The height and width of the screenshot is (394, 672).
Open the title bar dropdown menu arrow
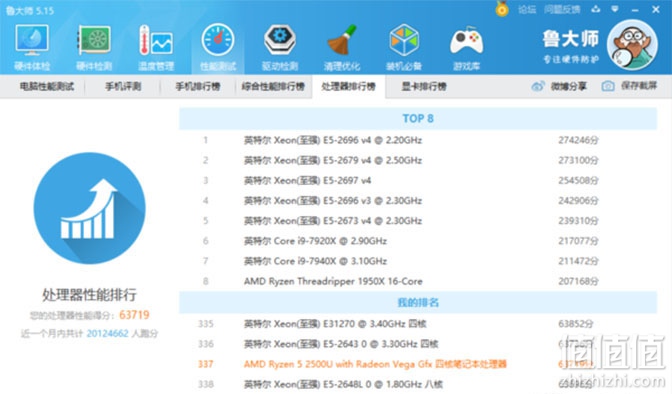click(615, 9)
